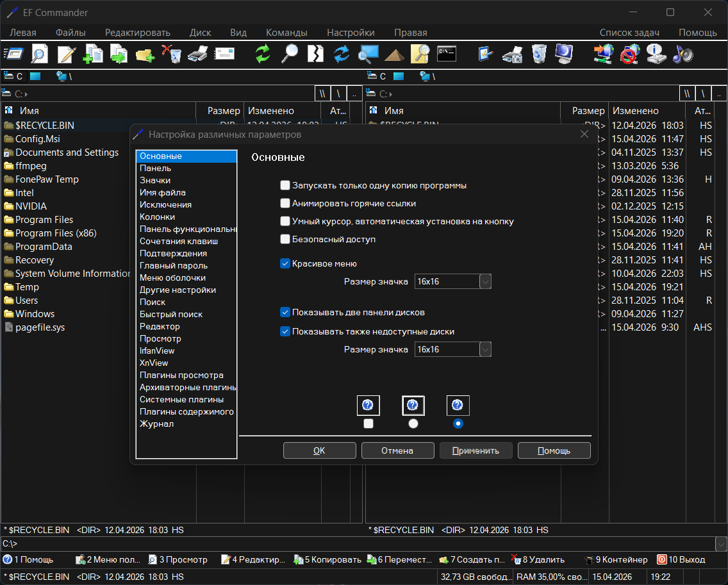This screenshot has width=728, height=585.
Task: Click the Edit file pencil icon
Action: [67, 54]
